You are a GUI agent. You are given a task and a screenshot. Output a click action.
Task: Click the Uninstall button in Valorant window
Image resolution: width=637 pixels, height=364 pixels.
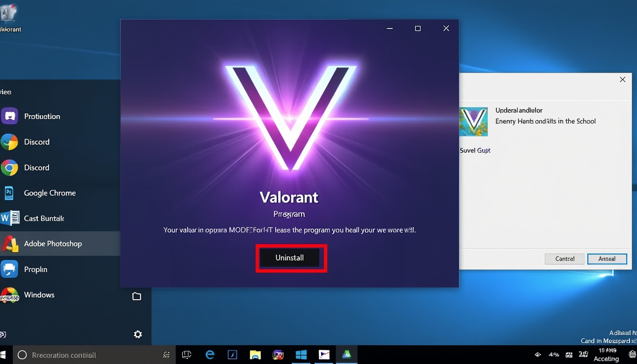290,258
